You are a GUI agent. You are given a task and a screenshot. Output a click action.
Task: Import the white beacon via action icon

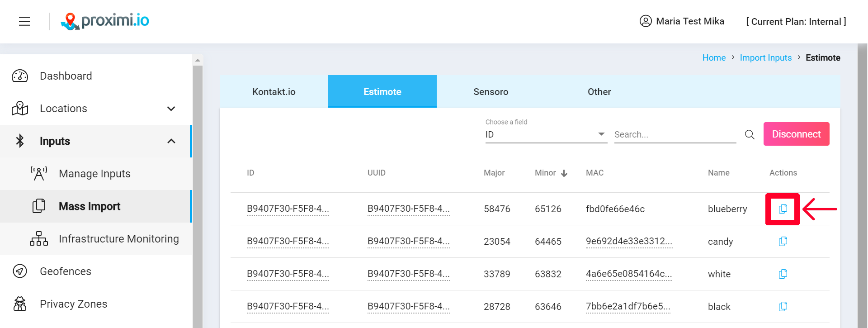point(783,274)
